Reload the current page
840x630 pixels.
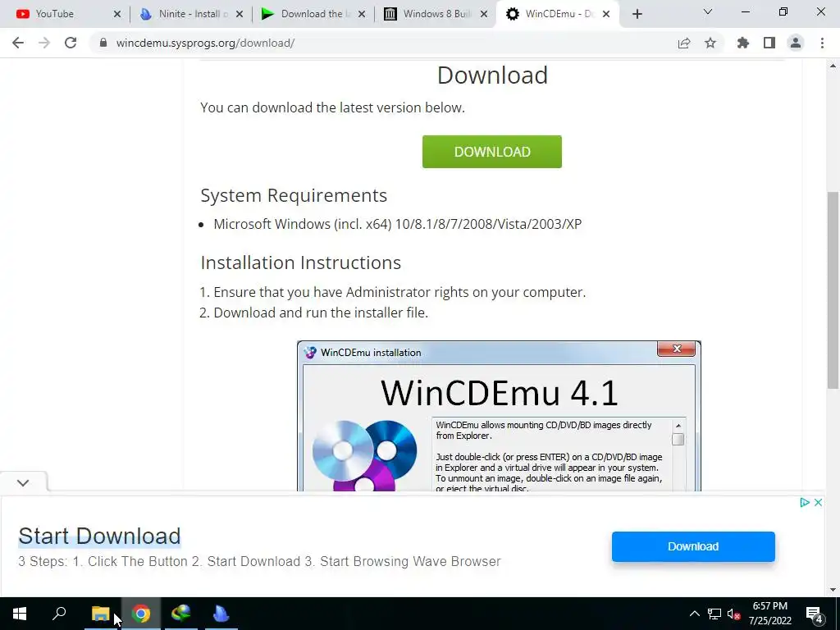click(x=71, y=43)
